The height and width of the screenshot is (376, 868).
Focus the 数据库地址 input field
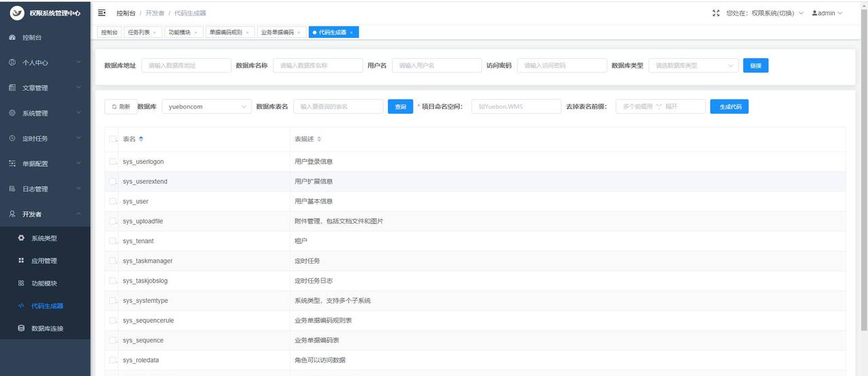(x=186, y=65)
